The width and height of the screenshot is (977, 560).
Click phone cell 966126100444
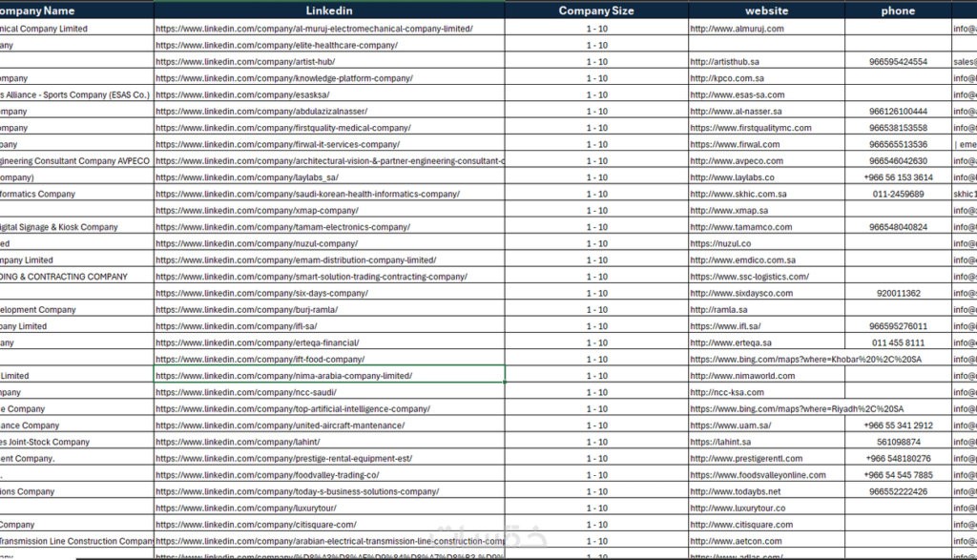coord(898,112)
